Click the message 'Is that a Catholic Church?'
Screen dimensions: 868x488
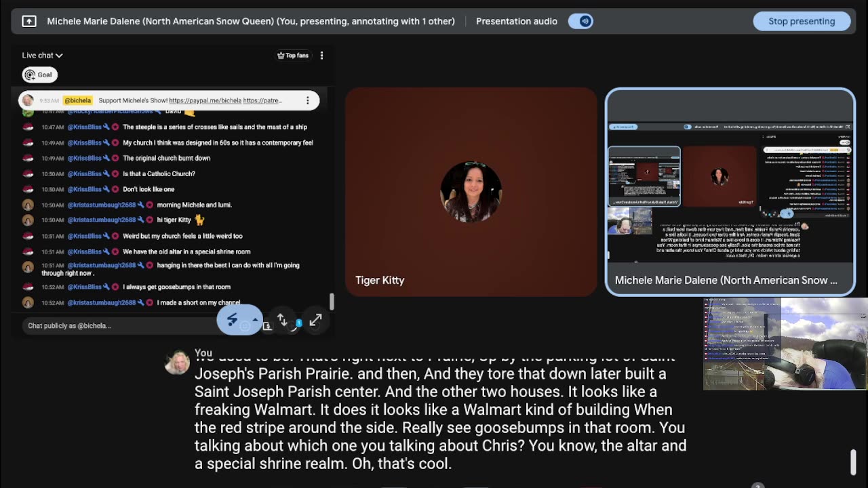159,174
